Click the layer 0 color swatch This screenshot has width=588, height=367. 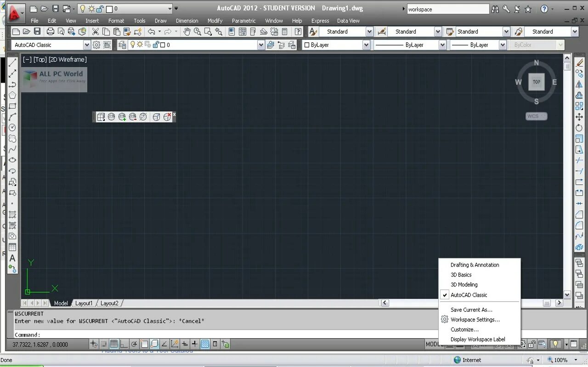[x=163, y=45]
